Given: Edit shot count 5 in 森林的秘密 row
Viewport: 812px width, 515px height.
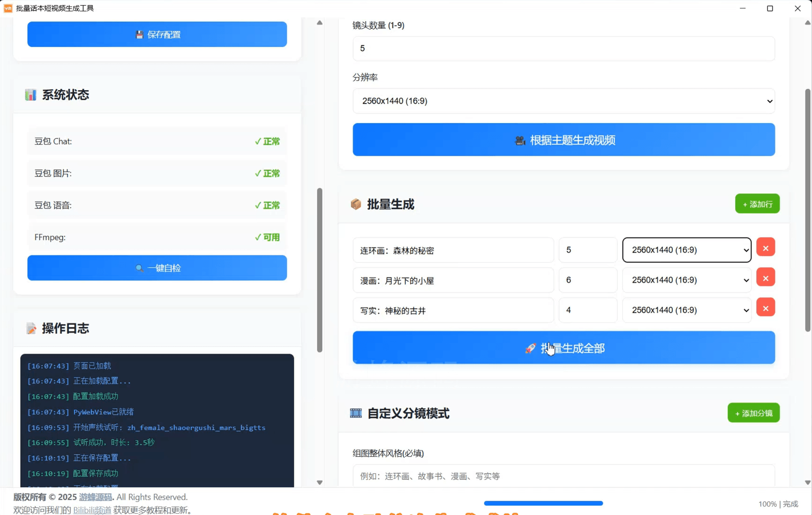Looking at the screenshot, I should pyautogui.click(x=588, y=250).
